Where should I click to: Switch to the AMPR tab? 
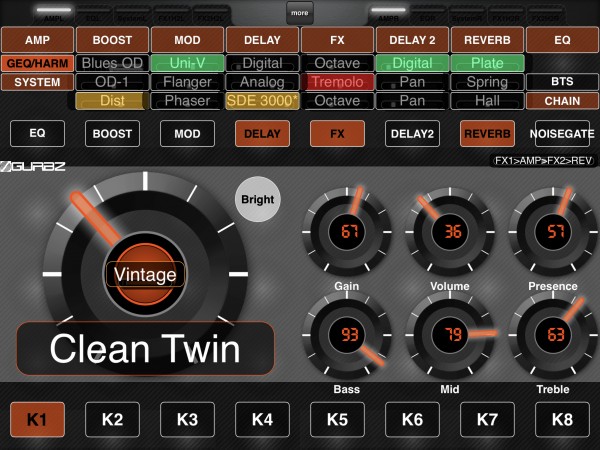click(x=388, y=14)
